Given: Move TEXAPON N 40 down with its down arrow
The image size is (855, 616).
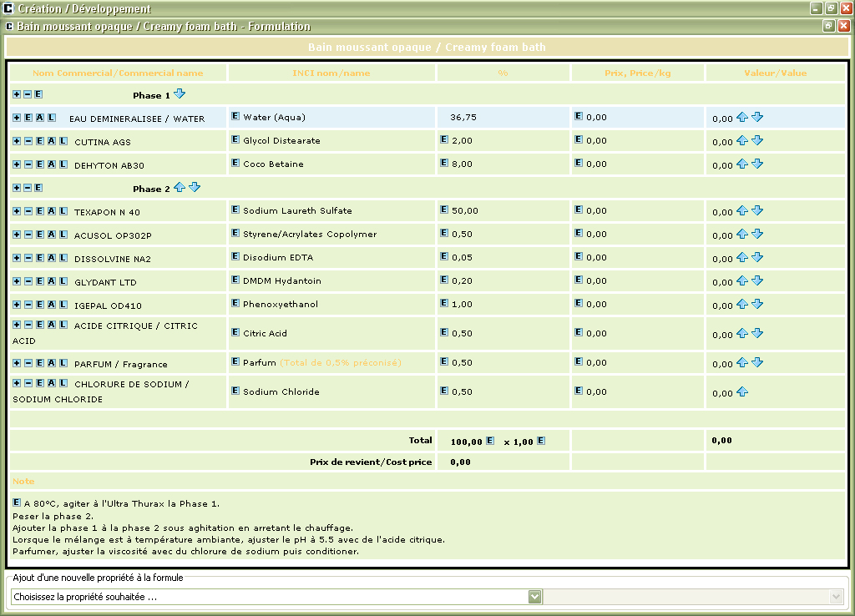Looking at the screenshot, I should [x=757, y=210].
